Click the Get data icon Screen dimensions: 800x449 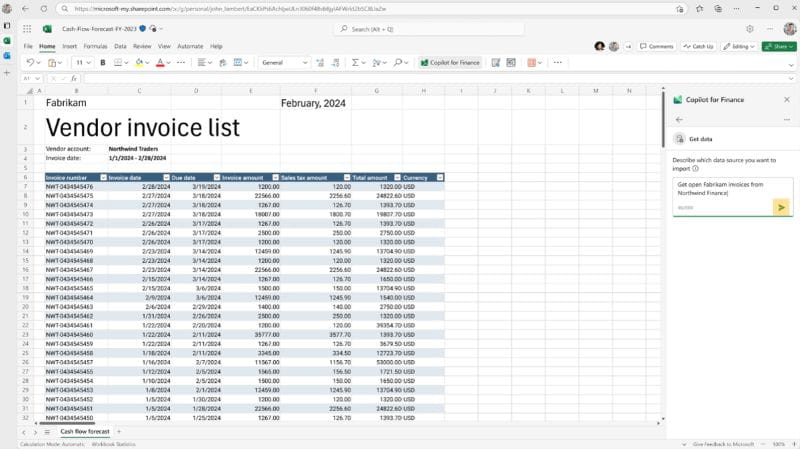[679, 139]
